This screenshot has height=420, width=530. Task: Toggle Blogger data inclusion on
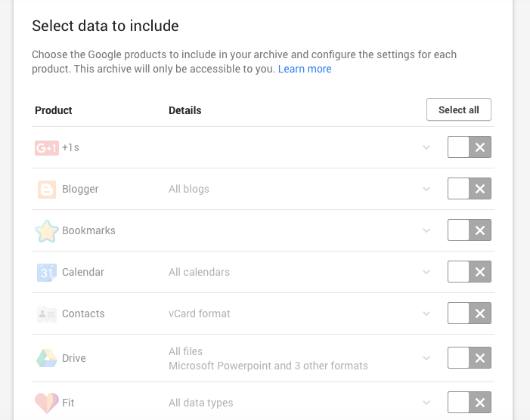[470, 189]
